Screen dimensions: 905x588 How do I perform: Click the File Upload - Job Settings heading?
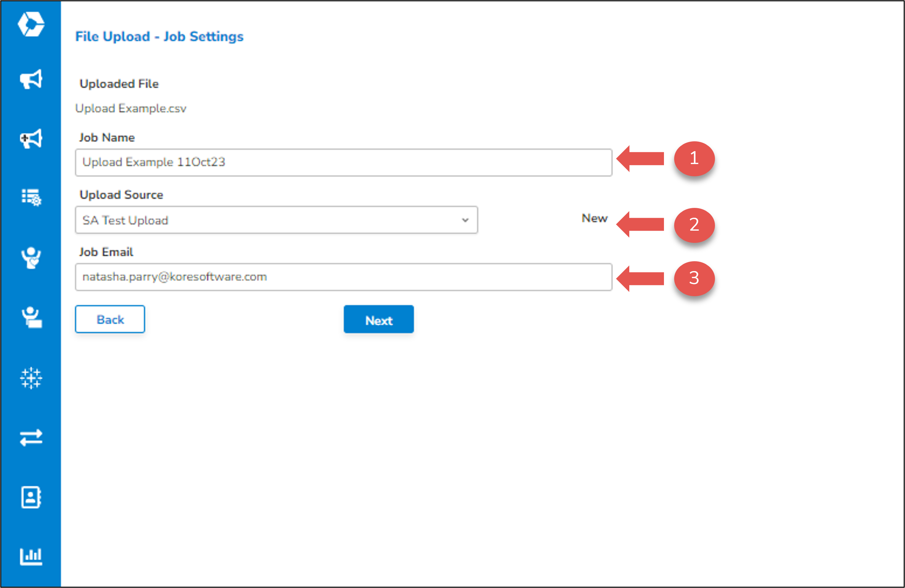click(x=159, y=36)
